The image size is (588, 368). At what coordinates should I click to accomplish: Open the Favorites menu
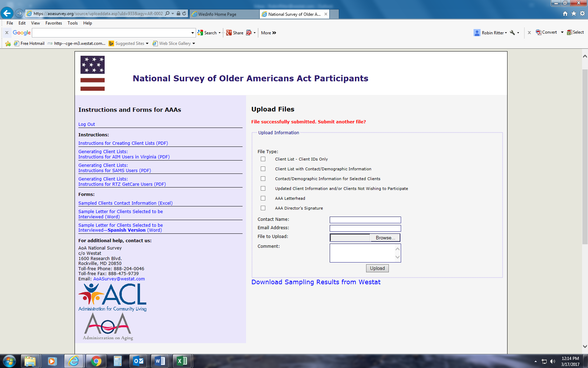(x=54, y=23)
